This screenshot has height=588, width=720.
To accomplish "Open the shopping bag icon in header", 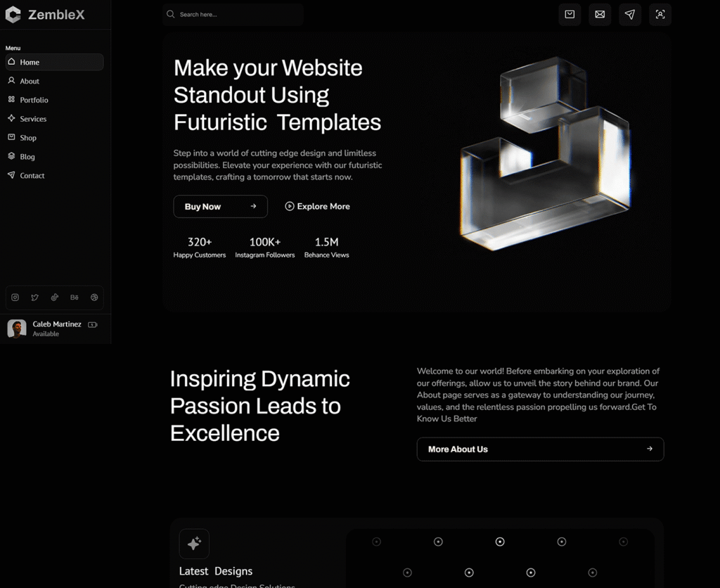I will [x=570, y=14].
